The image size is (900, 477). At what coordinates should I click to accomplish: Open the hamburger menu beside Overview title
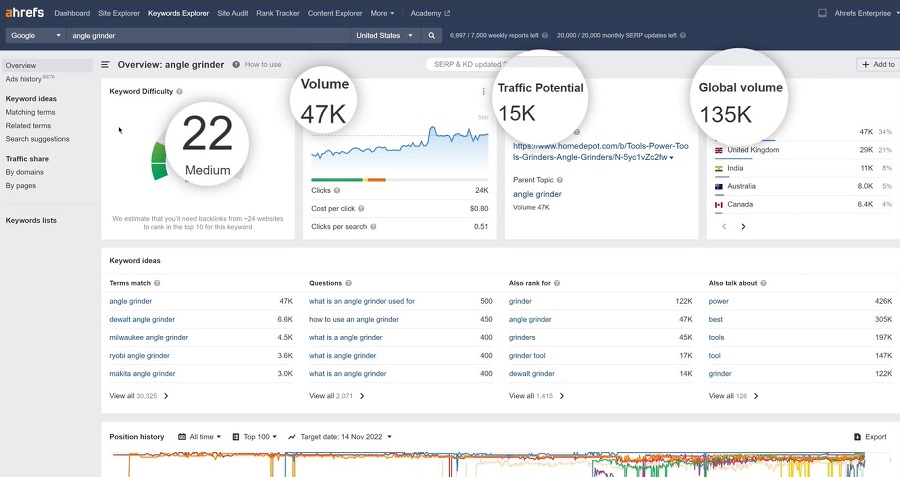(x=105, y=65)
